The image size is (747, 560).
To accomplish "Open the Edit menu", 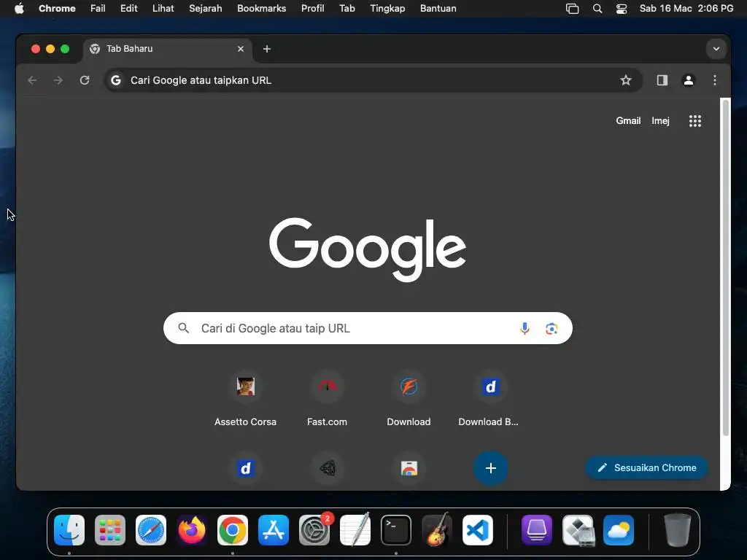I will [128, 9].
